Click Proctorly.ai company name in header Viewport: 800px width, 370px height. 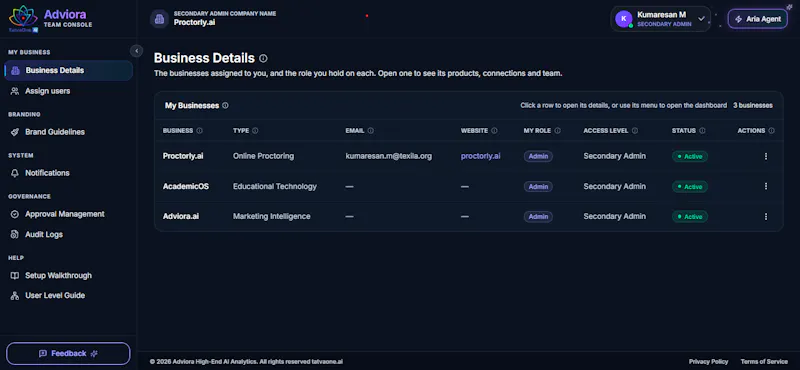point(194,22)
